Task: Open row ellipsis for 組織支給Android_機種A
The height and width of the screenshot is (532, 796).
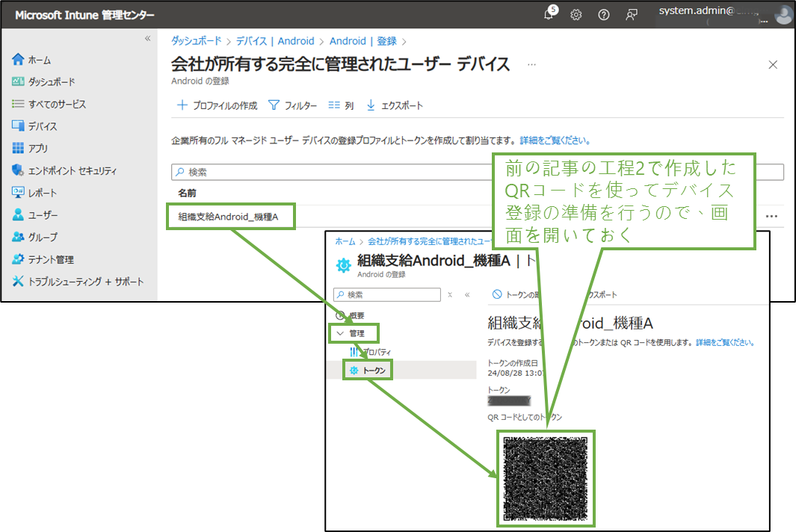Action: [x=771, y=216]
